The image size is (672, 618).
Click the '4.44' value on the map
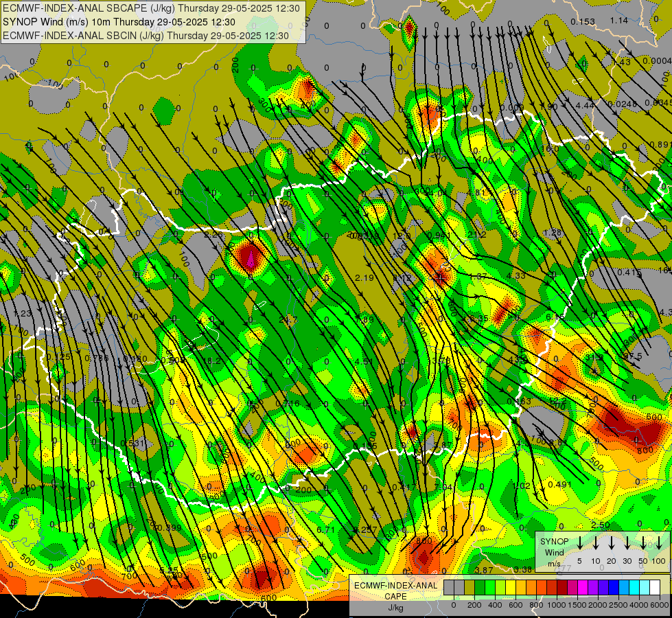585,106
